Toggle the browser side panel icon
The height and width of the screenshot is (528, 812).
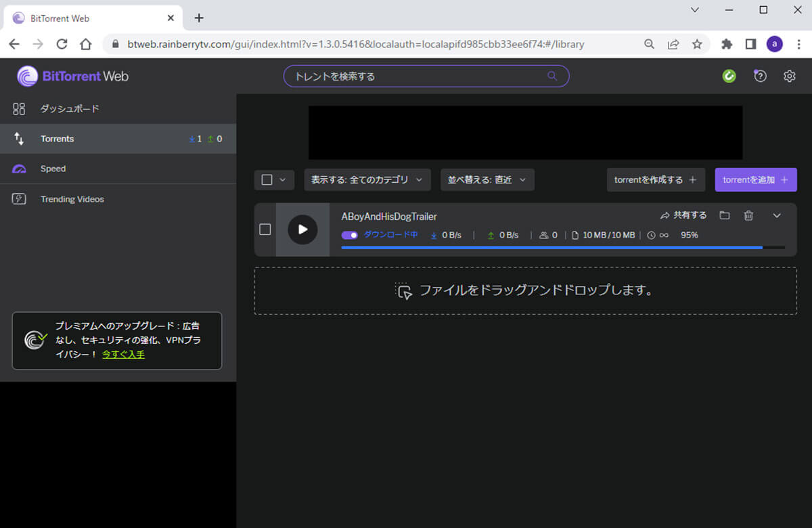750,44
